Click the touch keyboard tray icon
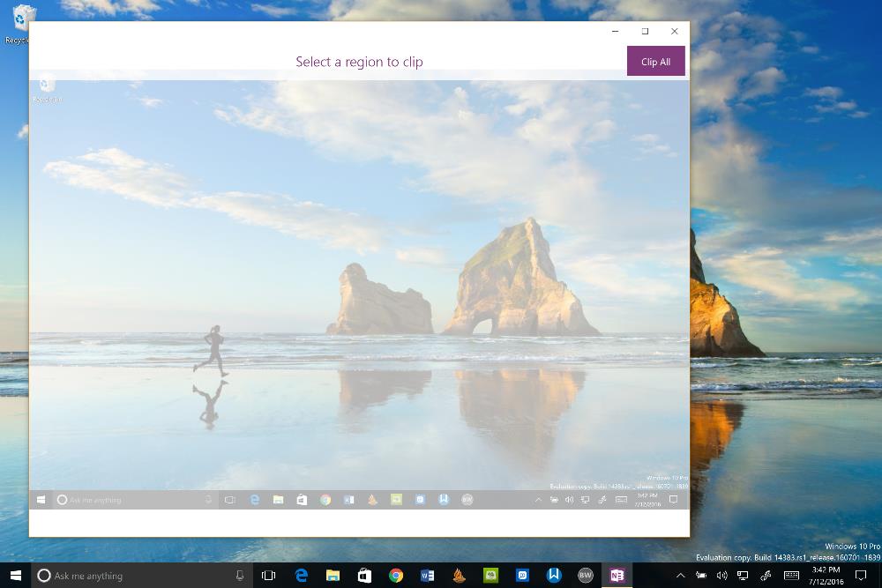 click(x=791, y=575)
